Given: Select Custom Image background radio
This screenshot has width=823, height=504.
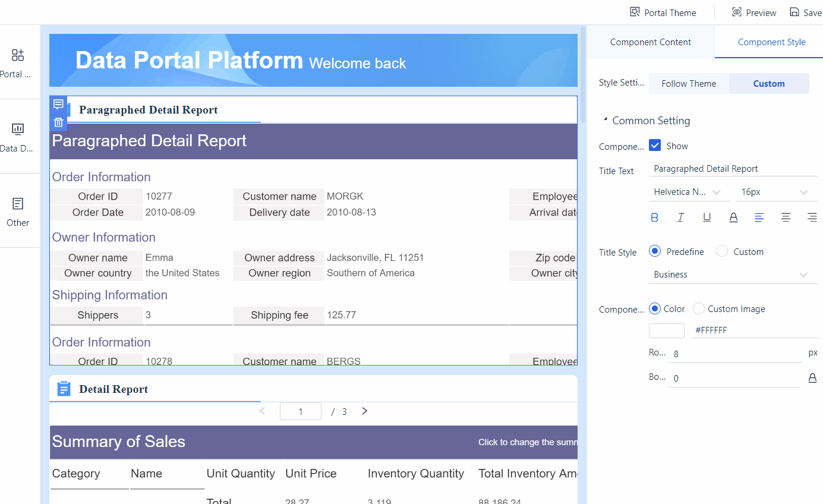Looking at the screenshot, I should (x=699, y=308).
